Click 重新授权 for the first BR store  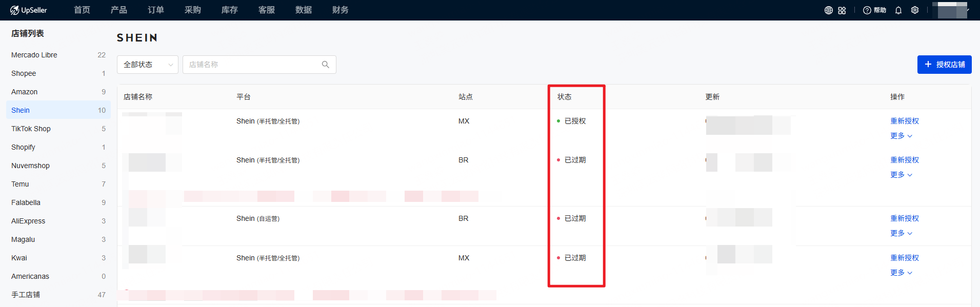[905, 160]
